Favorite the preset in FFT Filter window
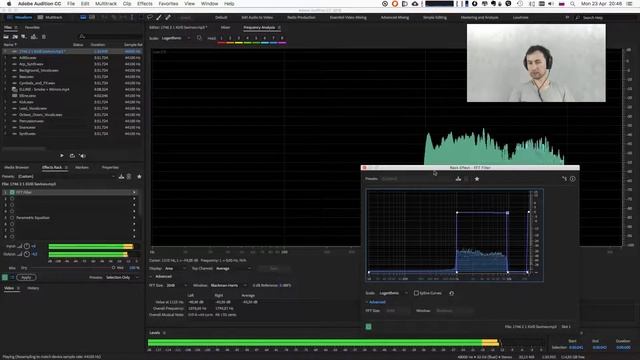The image size is (640, 360). point(477,179)
